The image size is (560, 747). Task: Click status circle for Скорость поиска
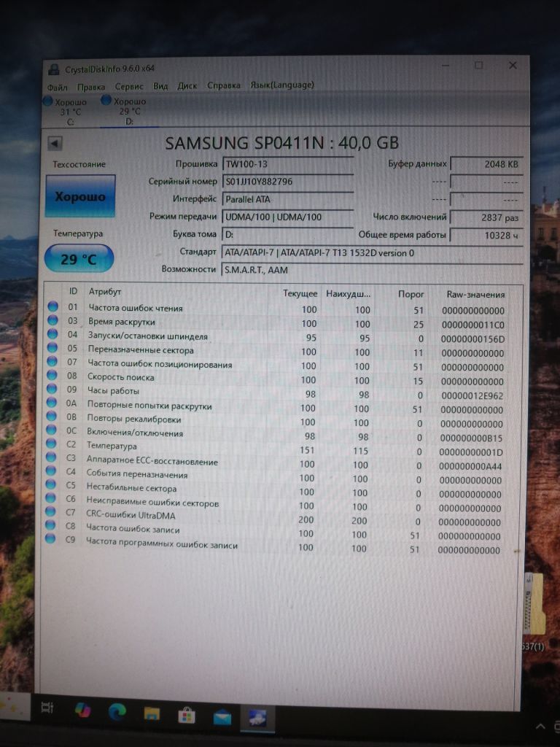(x=52, y=375)
